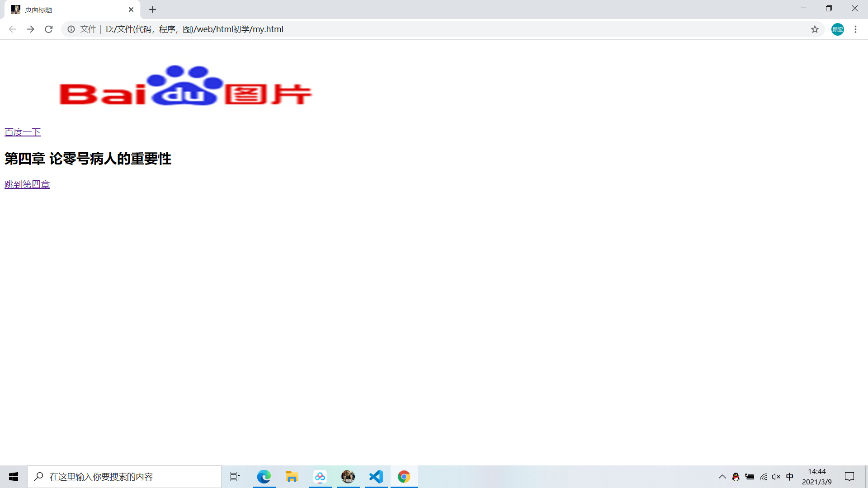Viewport: 868px width, 488px height.
Task: Switch the input method language indicator
Action: pos(790,477)
